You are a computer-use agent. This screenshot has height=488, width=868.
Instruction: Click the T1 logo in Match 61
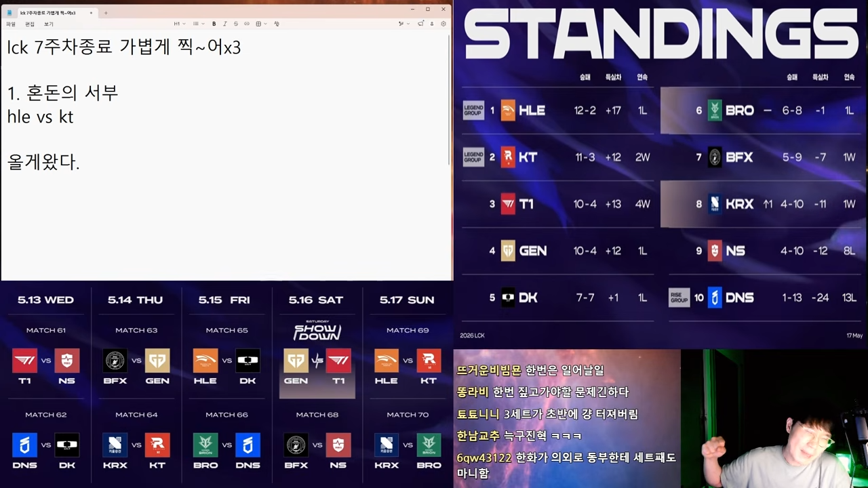[x=25, y=361]
